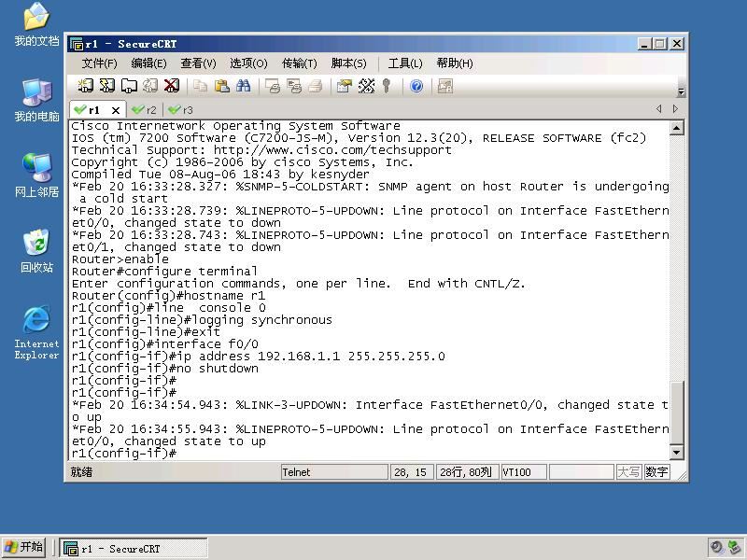747x560 pixels.
Task: Click the network system tray icon
Action: click(x=734, y=547)
